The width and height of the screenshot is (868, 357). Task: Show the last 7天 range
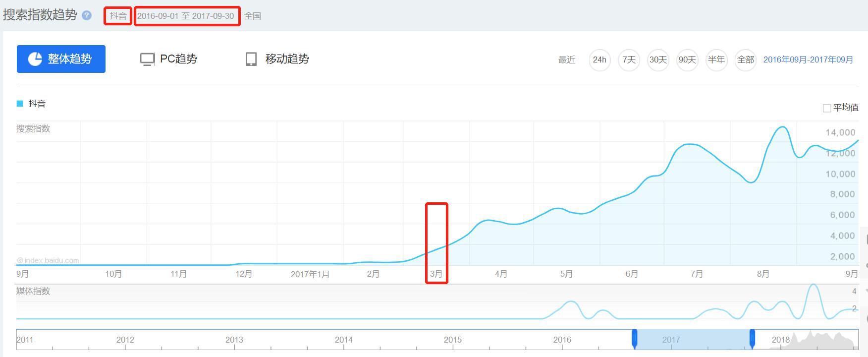(x=629, y=59)
